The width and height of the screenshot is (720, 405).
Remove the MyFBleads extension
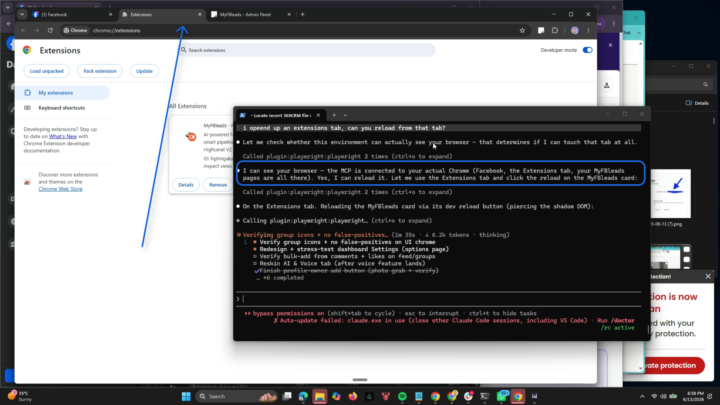click(x=218, y=185)
